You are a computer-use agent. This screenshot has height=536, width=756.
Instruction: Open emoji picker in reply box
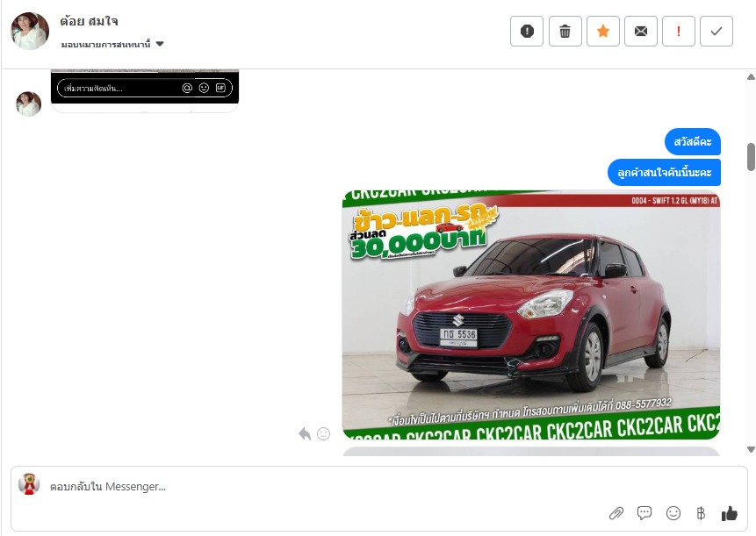point(673,513)
